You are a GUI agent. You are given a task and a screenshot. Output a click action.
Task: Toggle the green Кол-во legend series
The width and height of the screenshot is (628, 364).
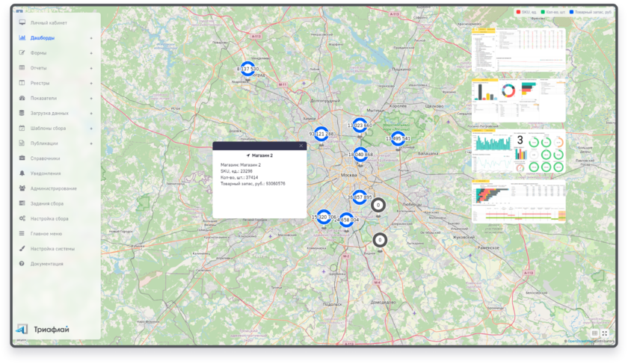click(x=544, y=13)
